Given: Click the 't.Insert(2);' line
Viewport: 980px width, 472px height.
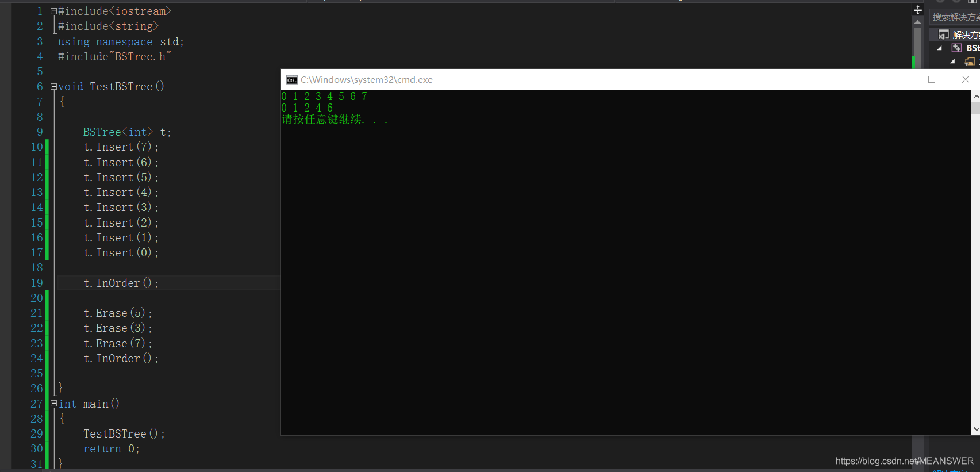Looking at the screenshot, I should [x=121, y=223].
